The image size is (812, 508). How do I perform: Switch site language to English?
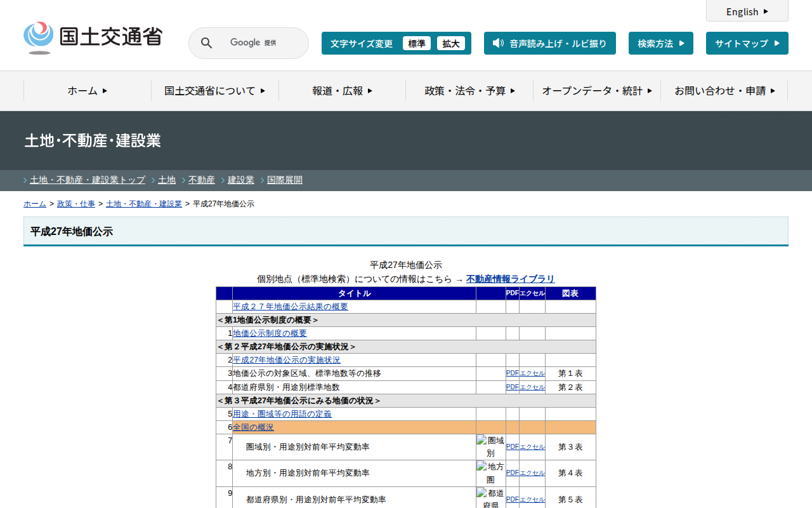click(x=747, y=11)
